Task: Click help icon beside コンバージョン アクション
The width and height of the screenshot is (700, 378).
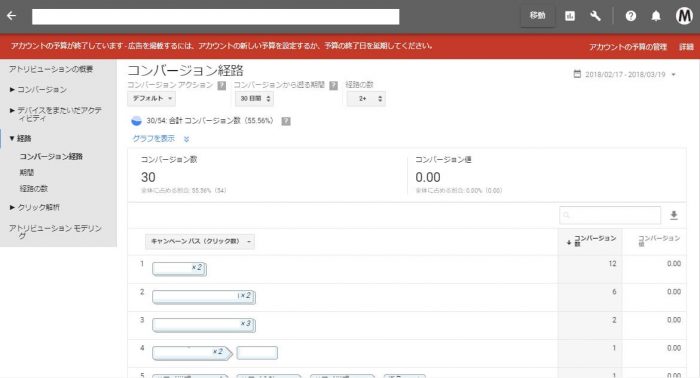Action: 221,85
